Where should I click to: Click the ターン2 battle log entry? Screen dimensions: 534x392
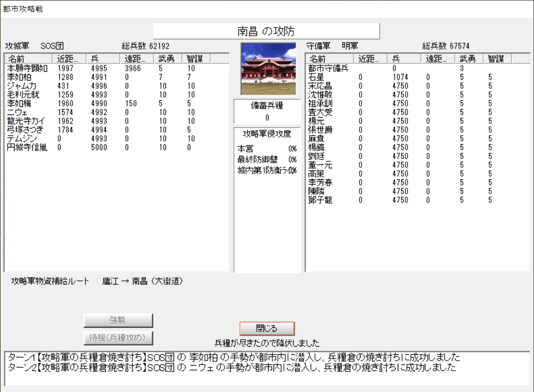pyautogui.click(x=232, y=368)
